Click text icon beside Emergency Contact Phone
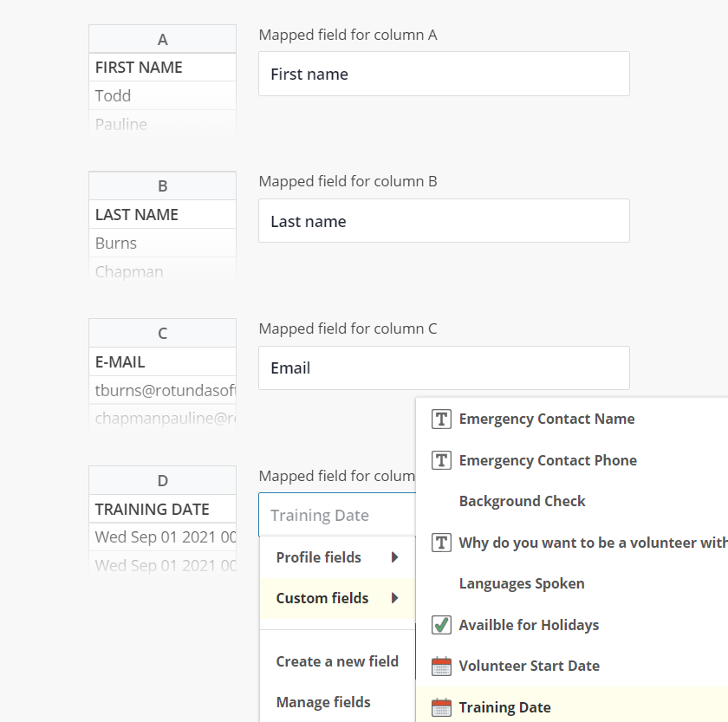Viewport: 728px width, 722px height. (x=441, y=460)
